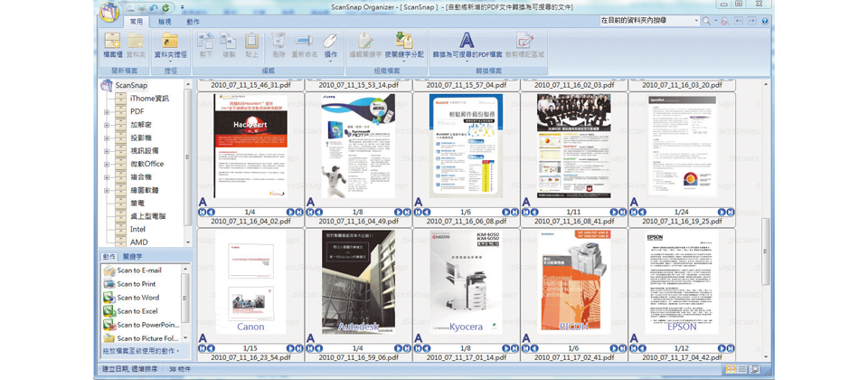The width and height of the screenshot is (868, 380).
Task: Click the 剪下 cut icon
Action: pyautogui.click(x=206, y=41)
